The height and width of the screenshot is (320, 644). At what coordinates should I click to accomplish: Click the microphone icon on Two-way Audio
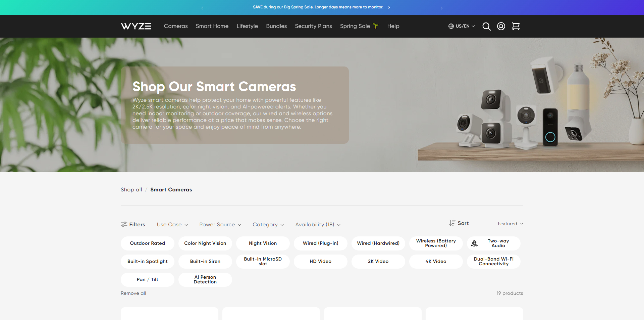click(x=474, y=243)
